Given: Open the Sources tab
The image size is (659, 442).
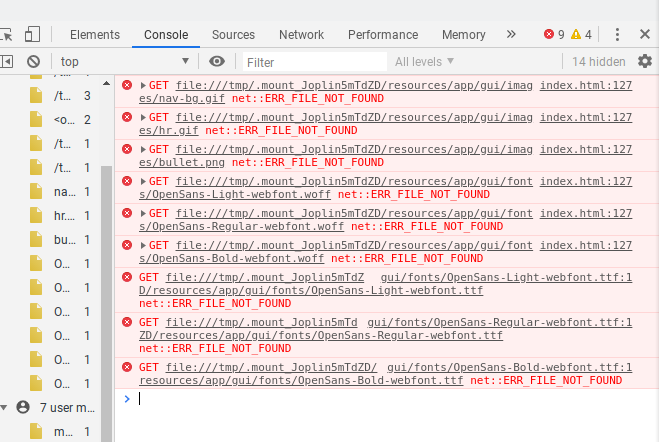Looking at the screenshot, I should pyautogui.click(x=233, y=34).
